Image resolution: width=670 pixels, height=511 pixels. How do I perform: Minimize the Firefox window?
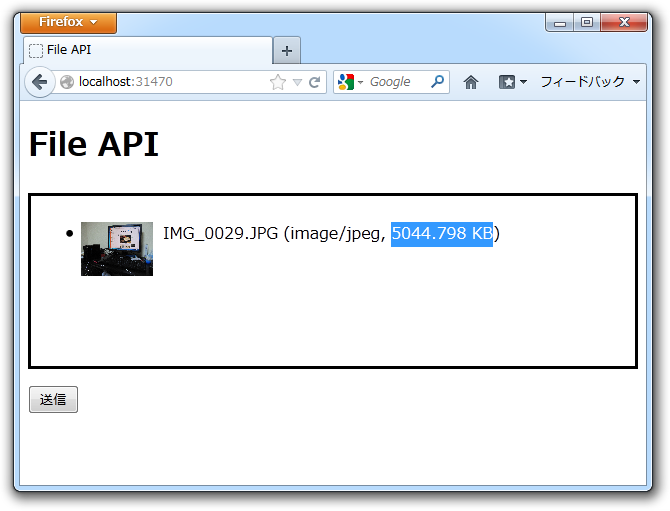tap(560, 23)
